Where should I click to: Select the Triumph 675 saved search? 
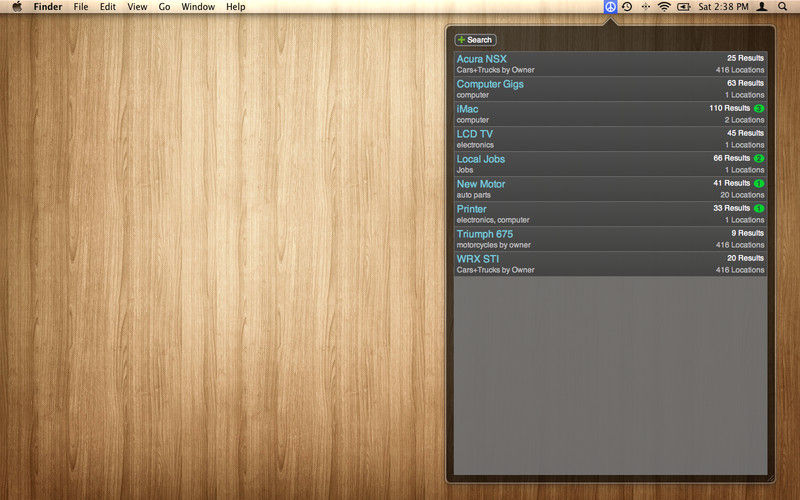pos(610,239)
